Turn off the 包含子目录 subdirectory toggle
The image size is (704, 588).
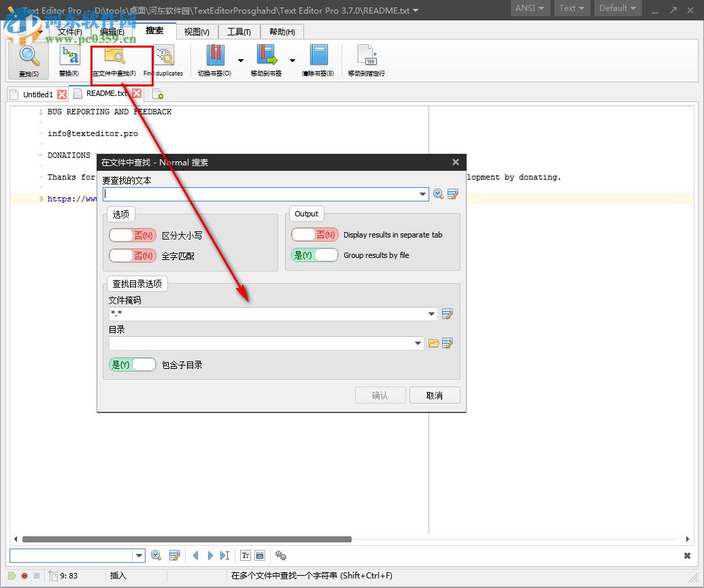click(132, 364)
